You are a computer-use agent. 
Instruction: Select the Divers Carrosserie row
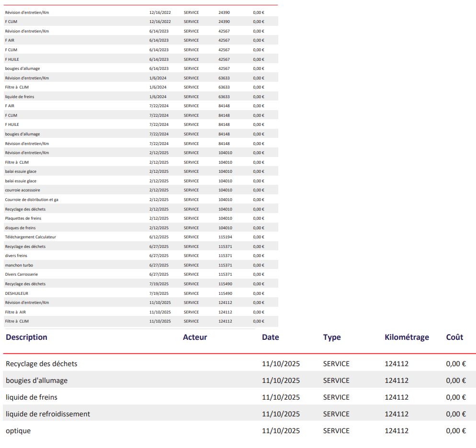[x=141, y=274]
